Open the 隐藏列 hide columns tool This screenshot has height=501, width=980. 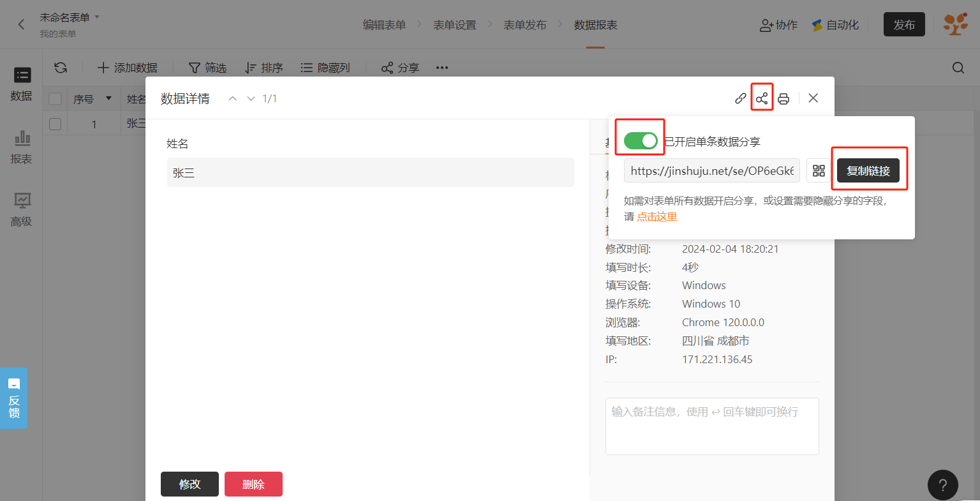[x=325, y=68]
